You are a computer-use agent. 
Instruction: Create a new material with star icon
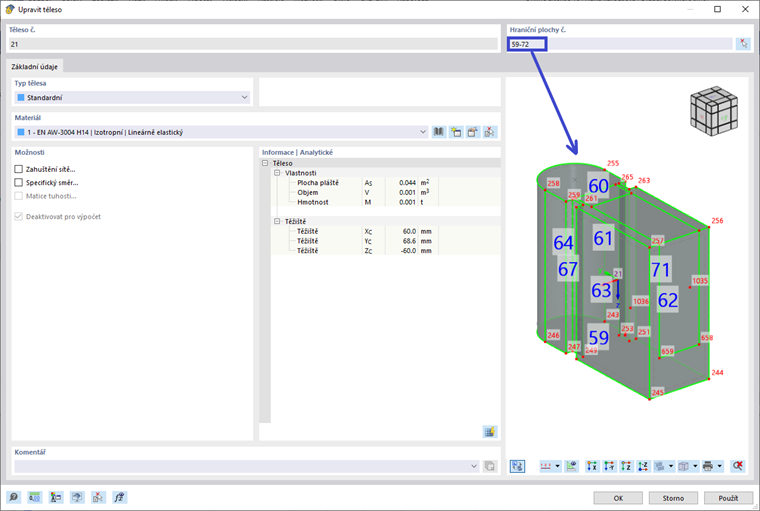[x=456, y=132]
